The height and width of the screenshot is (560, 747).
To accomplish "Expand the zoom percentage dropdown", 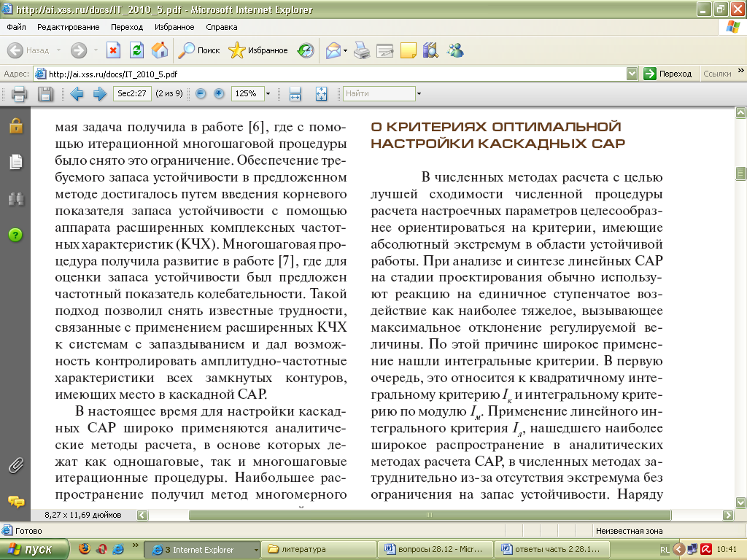I will pyautogui.click(x=268, y=94).
